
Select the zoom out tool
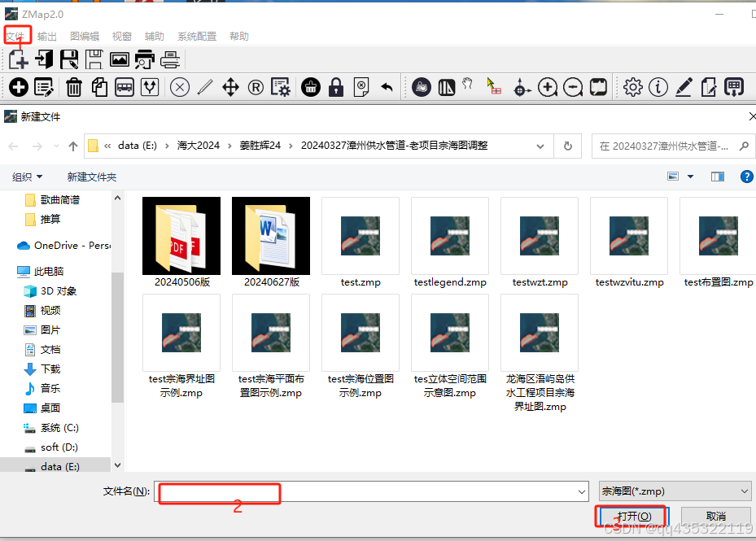point(573,87)
